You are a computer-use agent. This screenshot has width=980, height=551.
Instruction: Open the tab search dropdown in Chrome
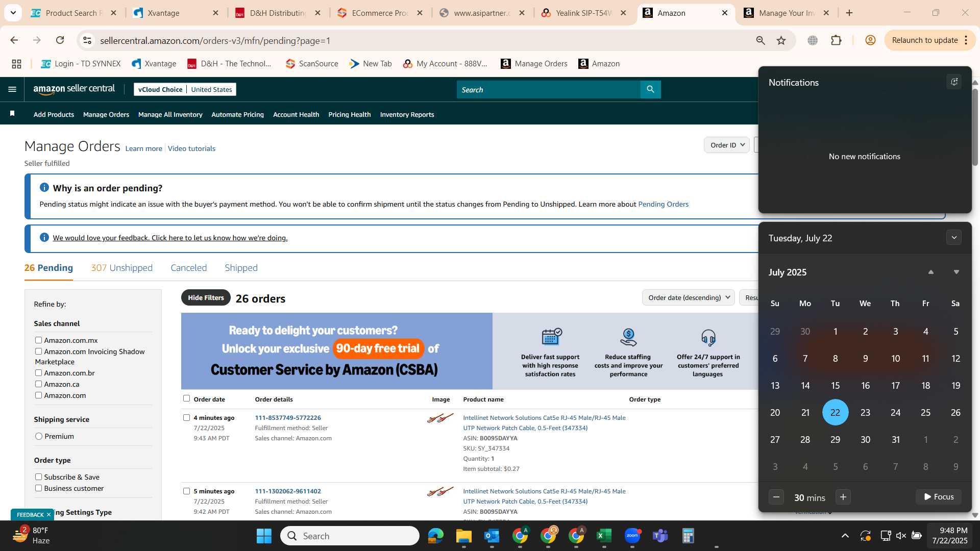pos(13,13)
